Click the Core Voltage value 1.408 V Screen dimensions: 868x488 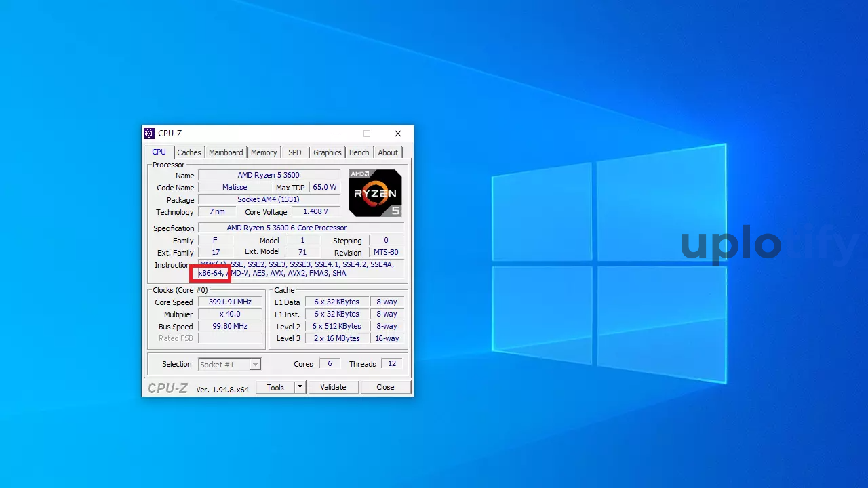(x=316, y=211)
